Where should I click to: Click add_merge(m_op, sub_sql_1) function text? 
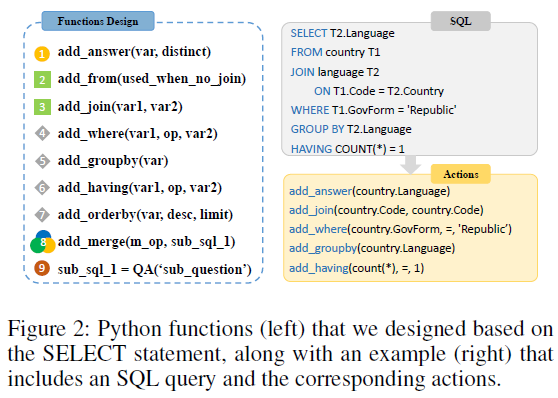[x=147, y=242]
